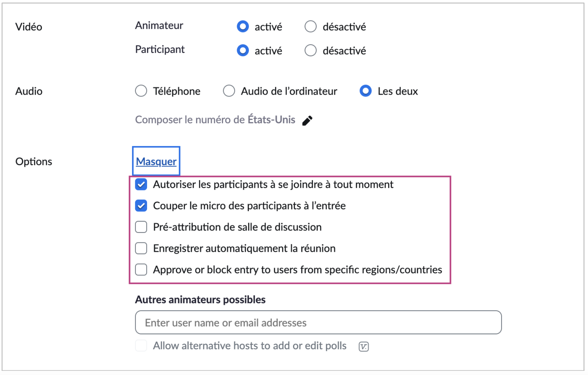Check Approve or block entry by regions
The height and width of the screenshot is (375, 588).
click(141, 270)
